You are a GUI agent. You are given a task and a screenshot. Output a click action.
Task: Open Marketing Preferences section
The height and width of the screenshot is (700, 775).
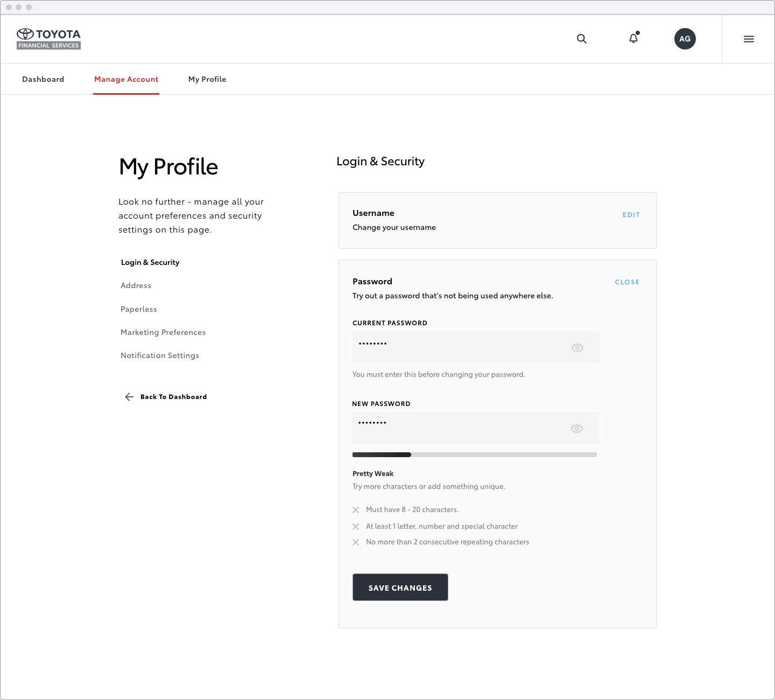pos(163,332)
